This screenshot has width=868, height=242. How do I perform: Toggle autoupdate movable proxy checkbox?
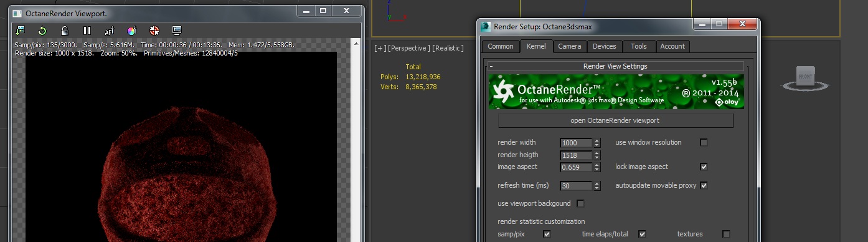[x=704, y=185]
